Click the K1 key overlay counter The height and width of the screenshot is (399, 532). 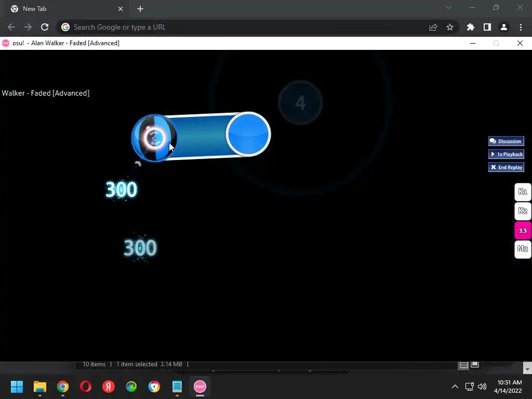(x=523, y=192)
